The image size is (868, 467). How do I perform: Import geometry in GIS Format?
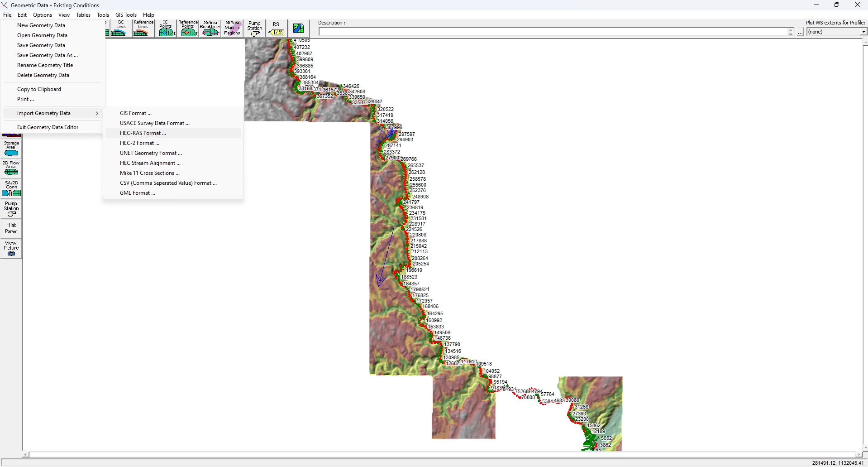pos(173,113)
